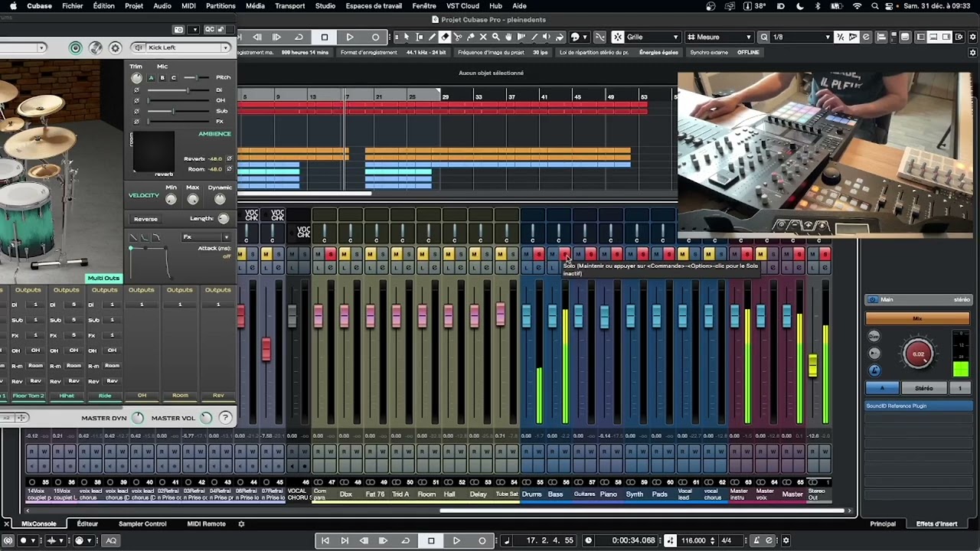
Task: Open the Transport menu
Action: click(x=289, y=6)
